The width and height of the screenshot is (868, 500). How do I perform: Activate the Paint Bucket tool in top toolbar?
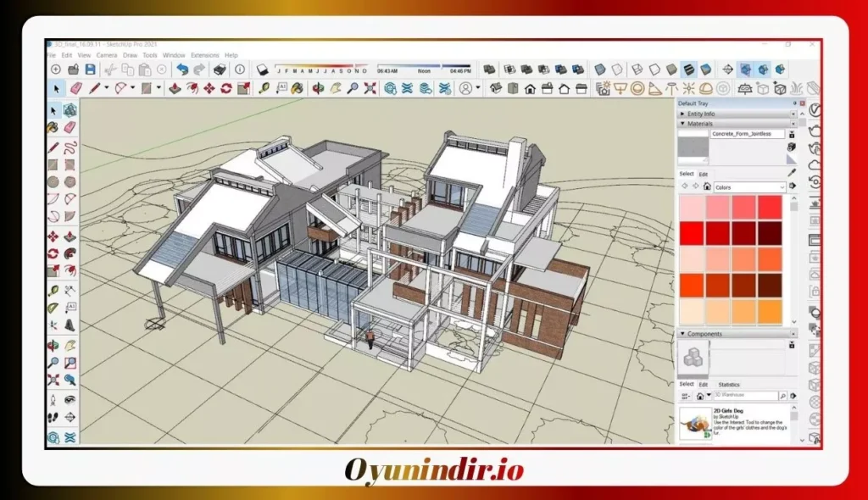click(x=298, y=89)
